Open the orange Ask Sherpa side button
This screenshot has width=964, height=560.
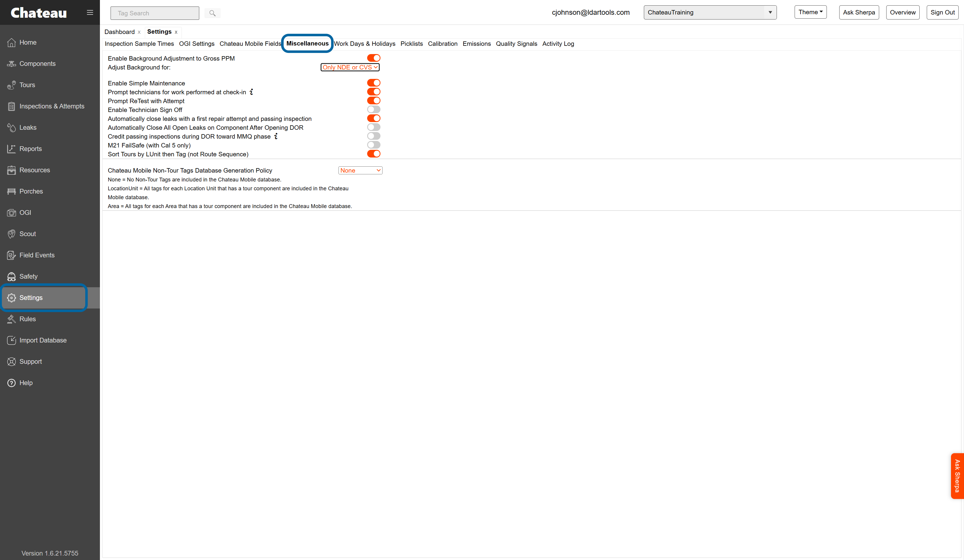[957, 476]
